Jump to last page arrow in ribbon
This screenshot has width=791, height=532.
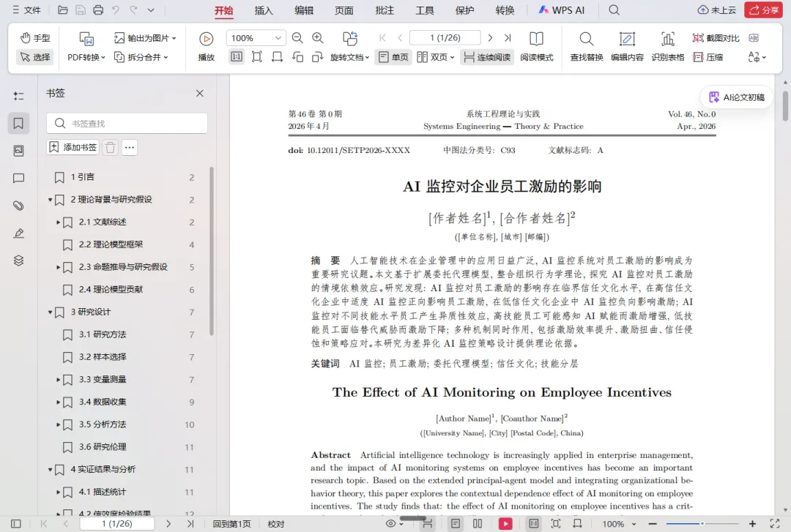[x=508, y=38]
